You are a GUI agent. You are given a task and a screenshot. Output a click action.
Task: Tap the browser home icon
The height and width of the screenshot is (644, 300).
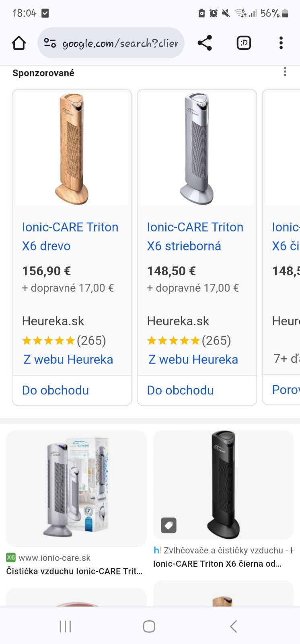tap(19, 43)
